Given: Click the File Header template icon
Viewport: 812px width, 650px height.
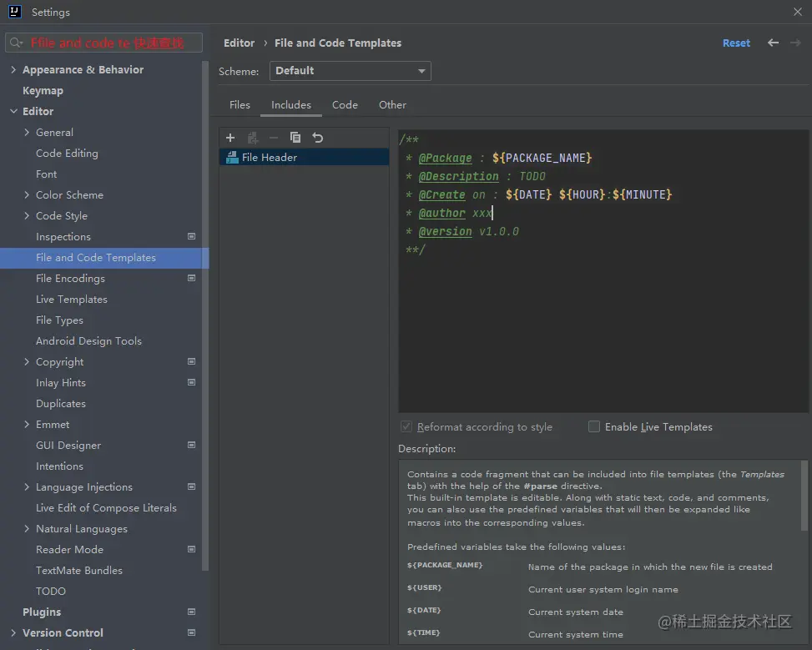Looking at the screenshot, I should pyautogui.click(x=232, y=158).
